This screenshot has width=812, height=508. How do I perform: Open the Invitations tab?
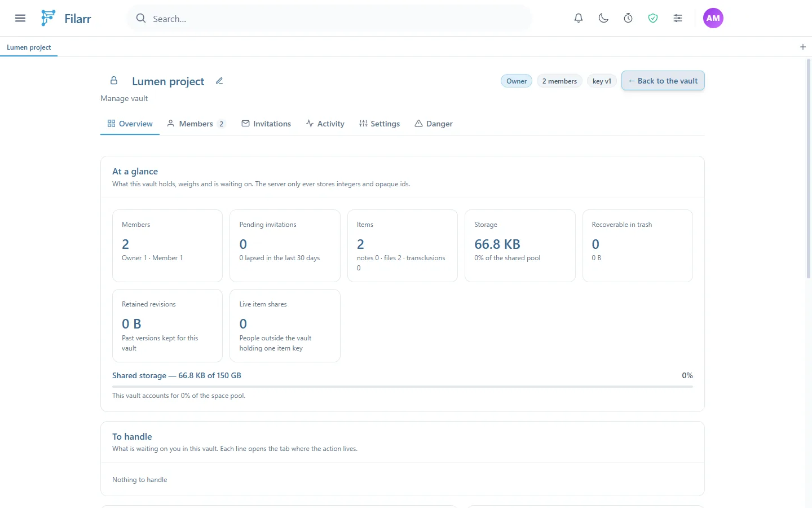point(266,124)
